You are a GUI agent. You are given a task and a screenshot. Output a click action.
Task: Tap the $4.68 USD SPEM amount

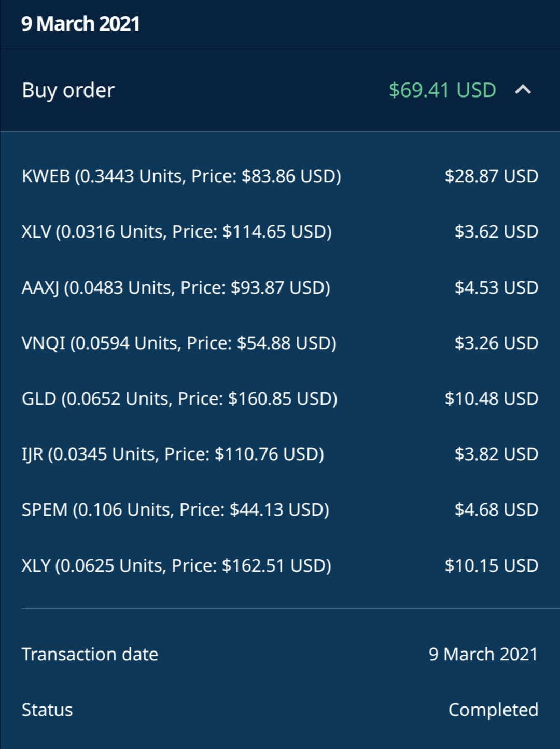(496, 509)
